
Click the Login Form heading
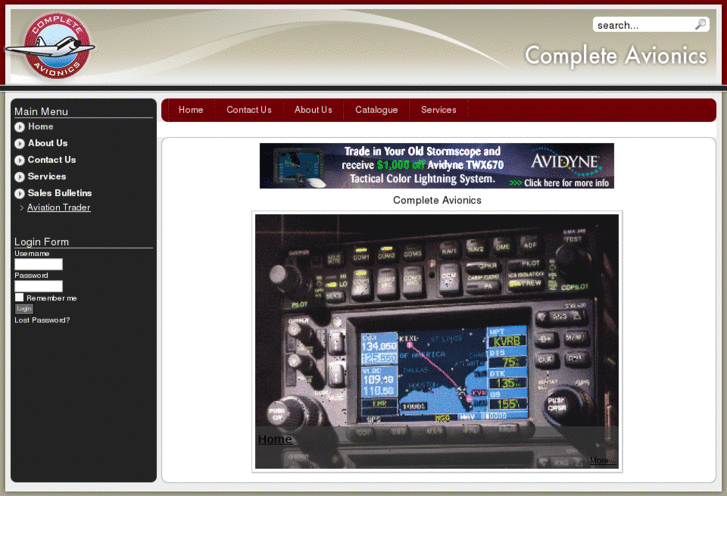(42, 242)
